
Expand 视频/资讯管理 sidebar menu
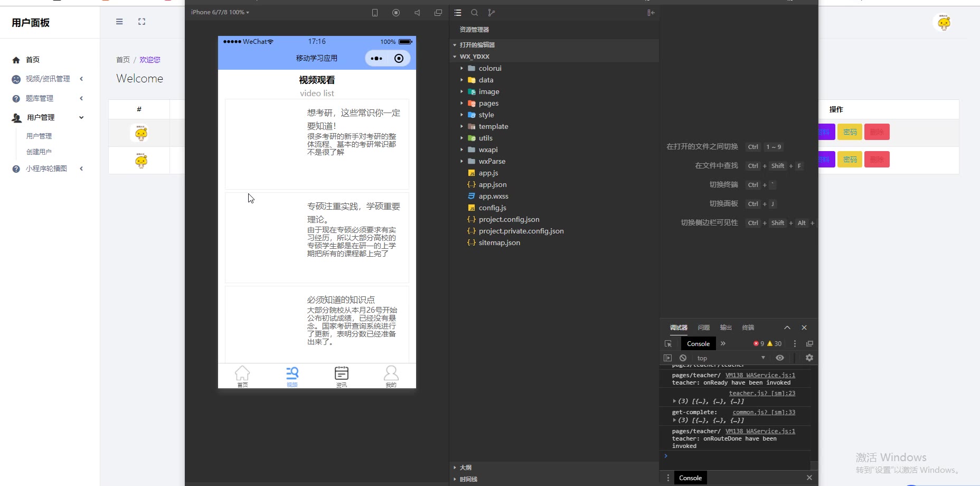(48, 79)
